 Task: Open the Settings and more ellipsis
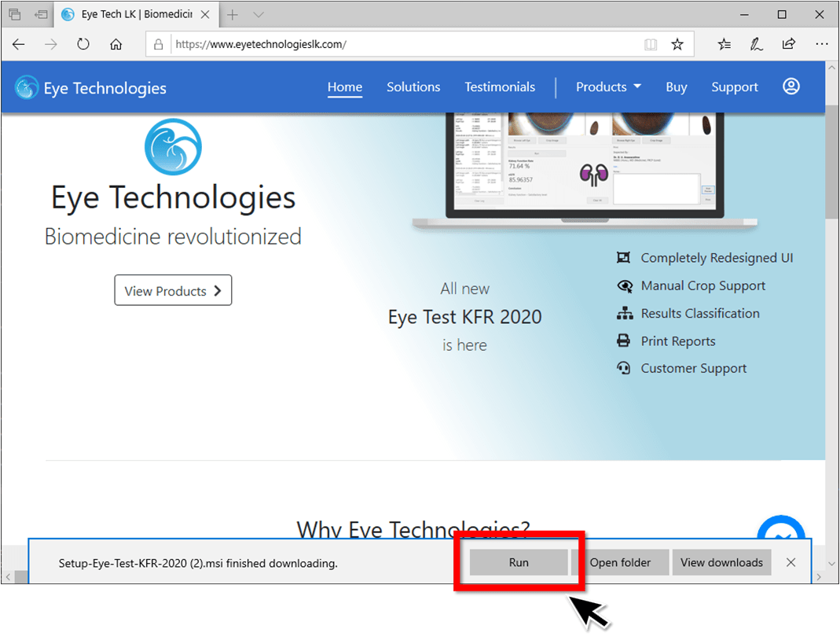point(822,44)
